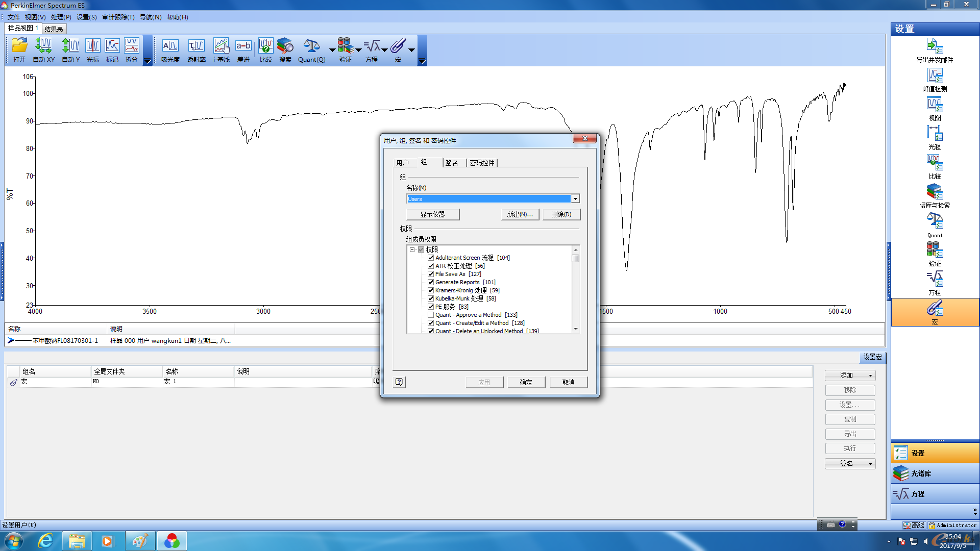Screen dimensions: 980x551
Task: Select the 标记 peak label tool
Action: click(x=112, y=50)
